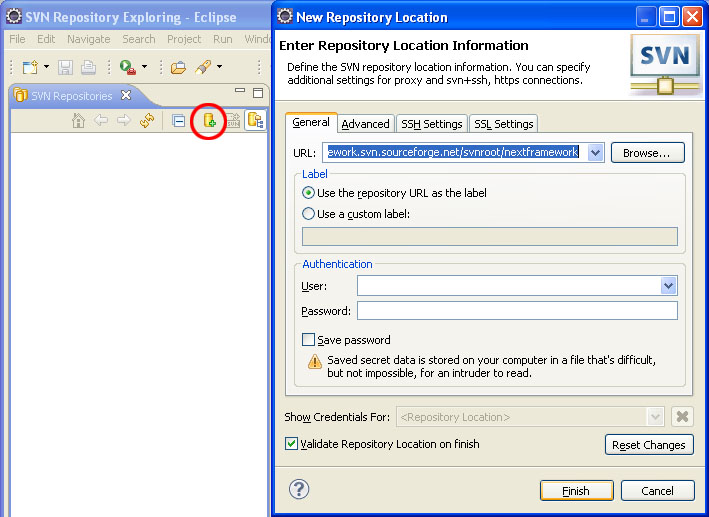Expand the URL history dropdown arrow

(596, 152)
